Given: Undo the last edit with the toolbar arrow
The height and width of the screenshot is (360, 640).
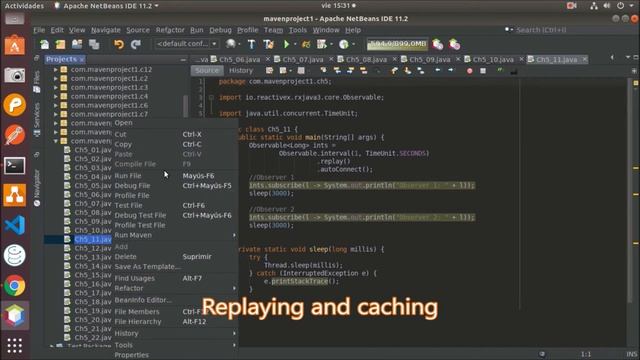Looking at the screenshot, I should (x=119, y=44).
